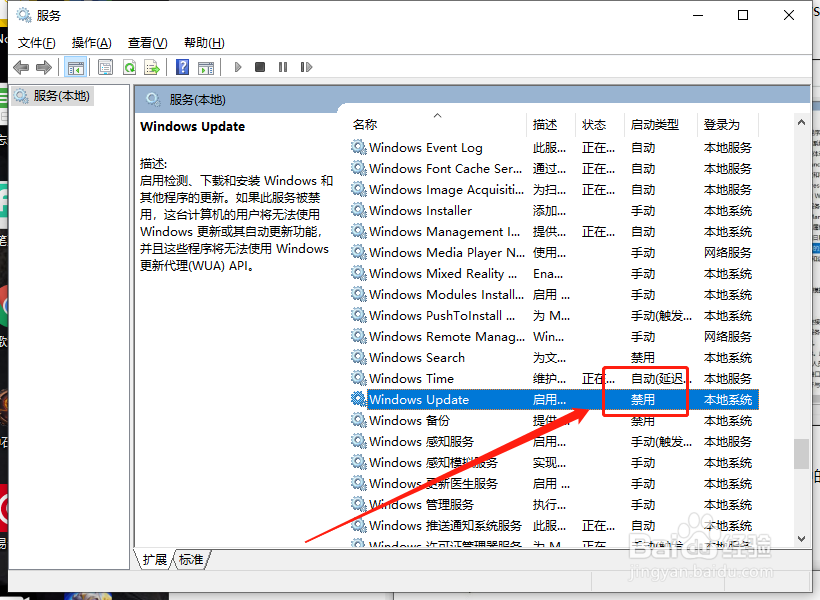Open the 文件(F) menu

37,43
